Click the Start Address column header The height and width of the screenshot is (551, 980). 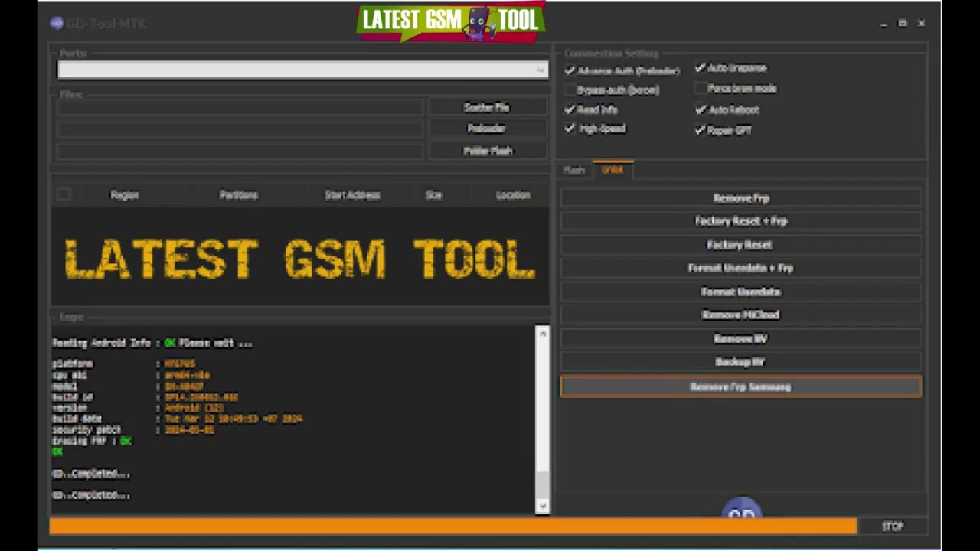tap(352, 195)
